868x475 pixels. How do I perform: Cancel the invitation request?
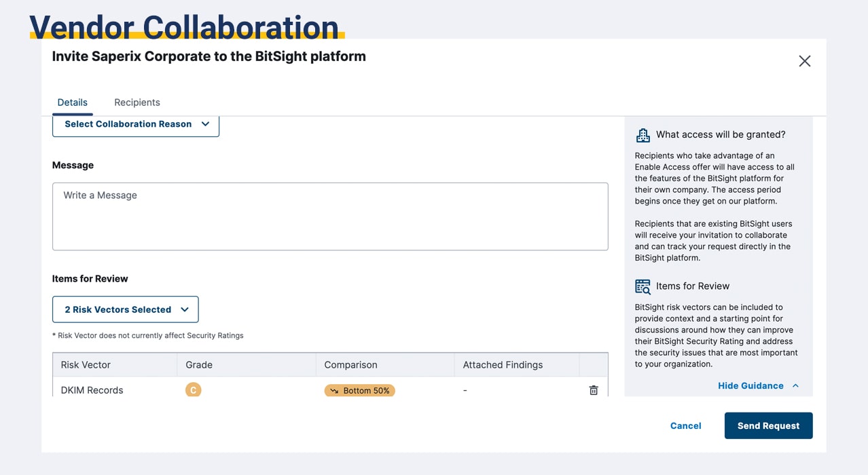(x=685, y=425)
